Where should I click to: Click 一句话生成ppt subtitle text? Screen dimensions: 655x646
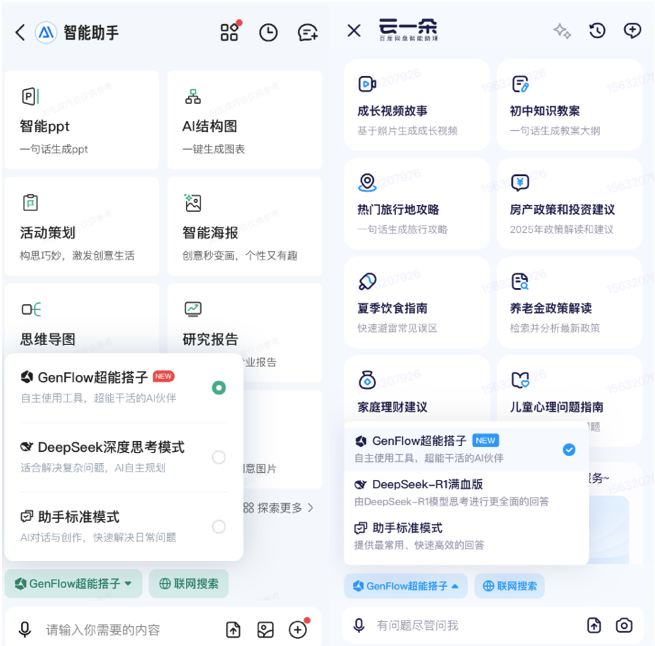tap(54, 149)
